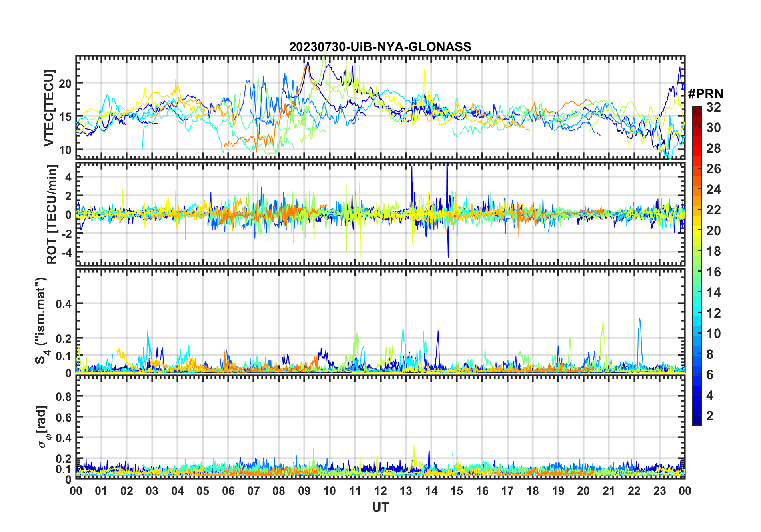
Task: Click the "-4" tick on the ROT axis
Action: point(67,252)
